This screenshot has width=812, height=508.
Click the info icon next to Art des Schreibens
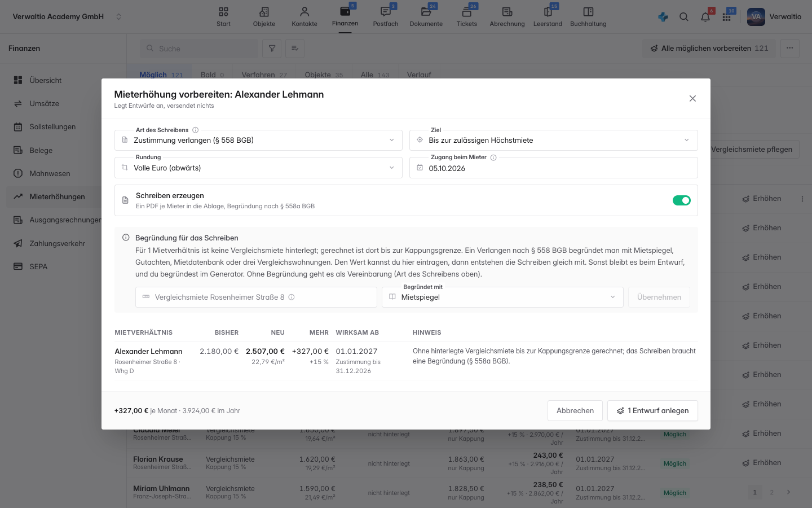coord(196,130)
